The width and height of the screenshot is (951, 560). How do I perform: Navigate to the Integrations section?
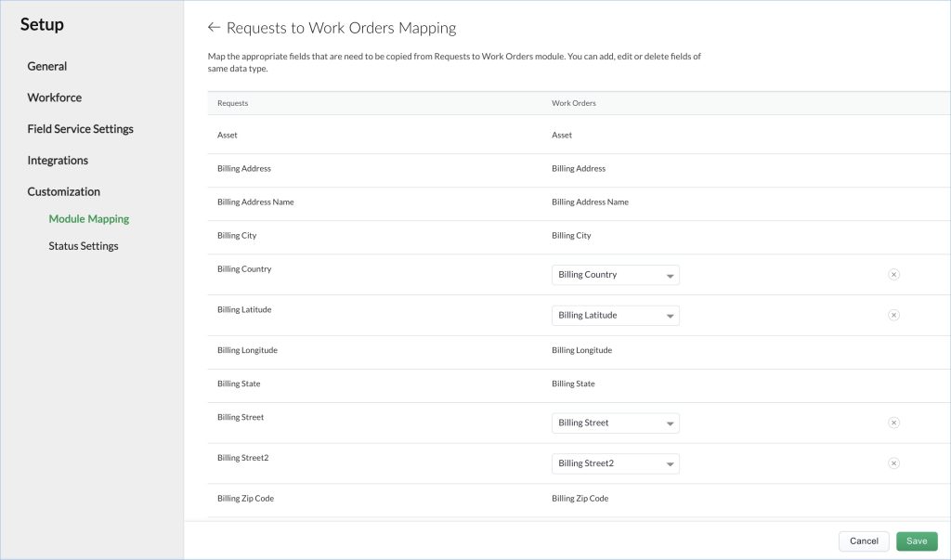point(58,160)
